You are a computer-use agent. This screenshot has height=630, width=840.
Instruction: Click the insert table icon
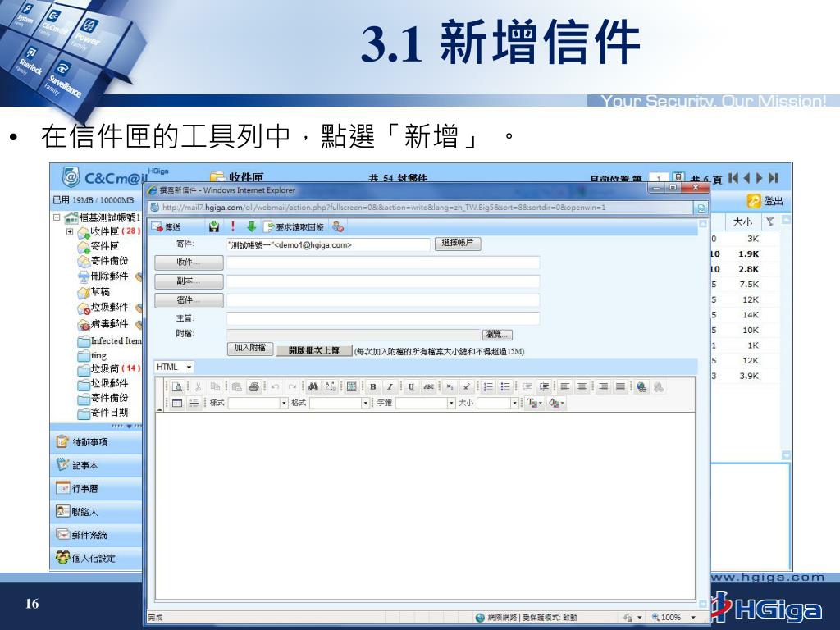[x=177, y=403]
